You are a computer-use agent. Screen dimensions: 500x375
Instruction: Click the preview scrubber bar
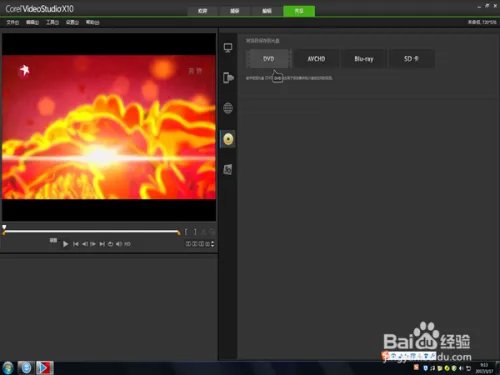91,231
